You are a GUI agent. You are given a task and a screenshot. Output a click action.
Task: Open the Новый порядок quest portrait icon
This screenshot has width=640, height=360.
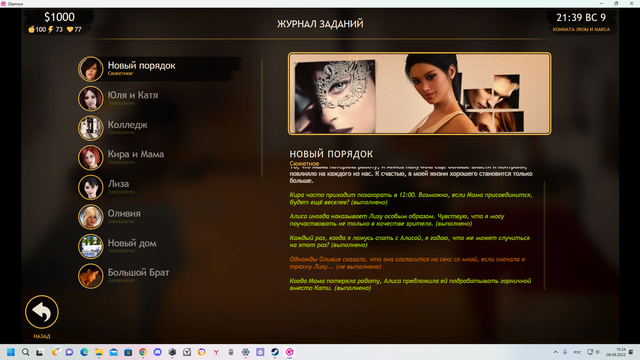tap(91, 69)
